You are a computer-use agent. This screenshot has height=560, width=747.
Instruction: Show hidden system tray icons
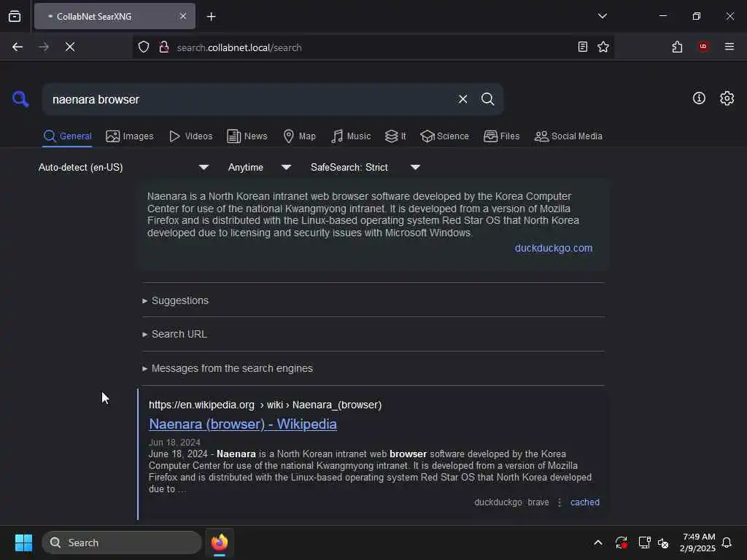(598, 542)
